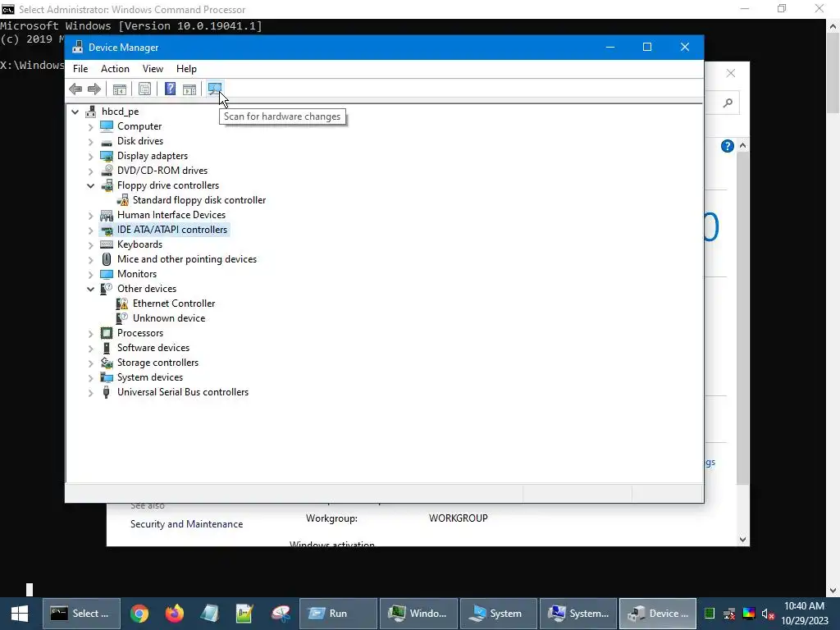The width and height of the screenshot is (840, 630).
Task: Click the blue Help question mark toolbar icon
Action: pos(170,89)
